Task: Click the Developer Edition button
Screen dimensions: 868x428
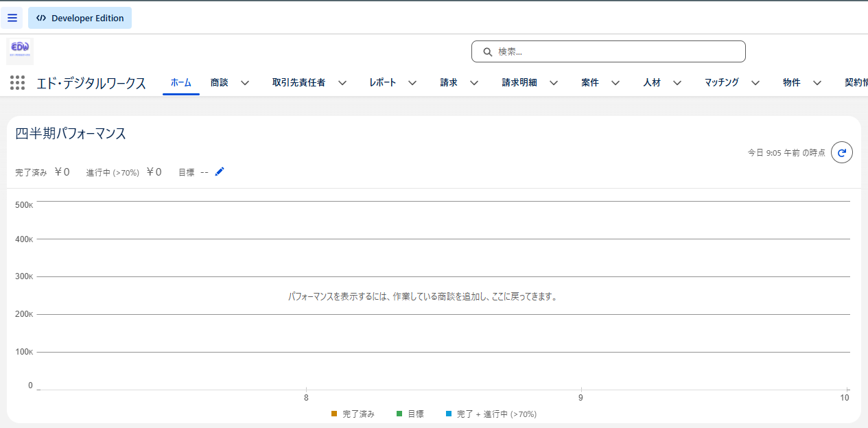Action: (x=80, y=18)
